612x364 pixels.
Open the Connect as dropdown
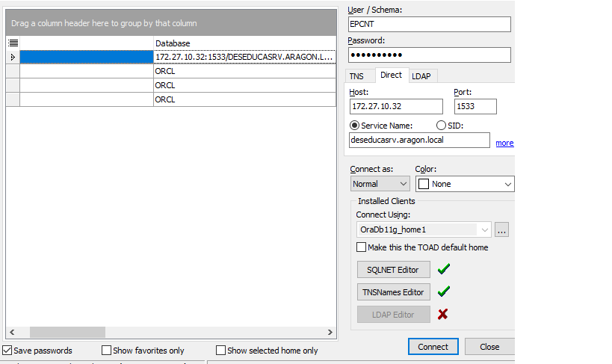[380, 184]
